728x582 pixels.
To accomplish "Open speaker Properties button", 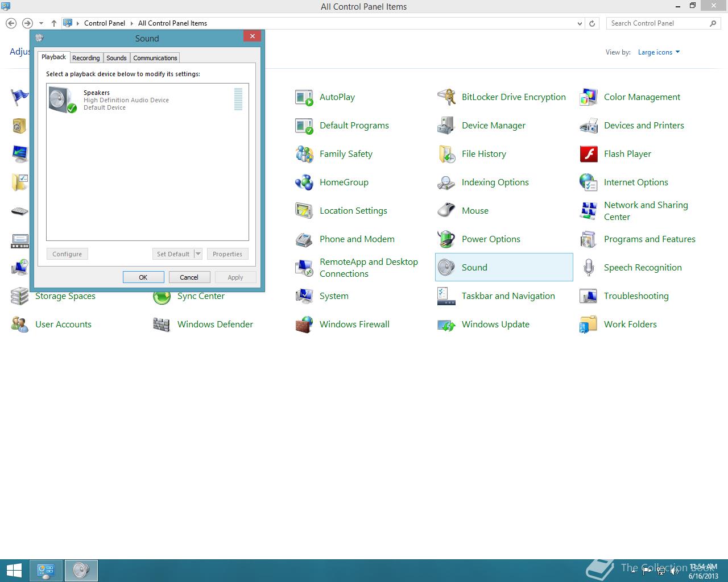I will click(x=227, y=254).
